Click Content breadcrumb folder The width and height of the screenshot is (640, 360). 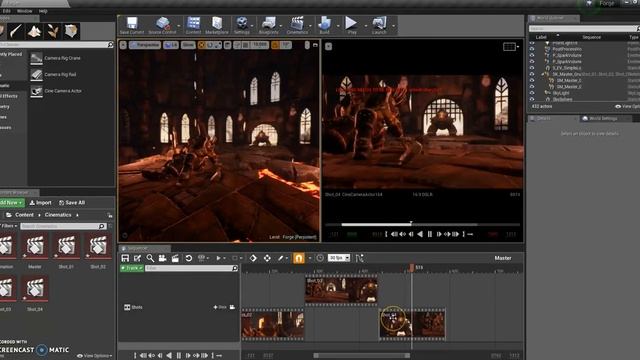point(24,215)
